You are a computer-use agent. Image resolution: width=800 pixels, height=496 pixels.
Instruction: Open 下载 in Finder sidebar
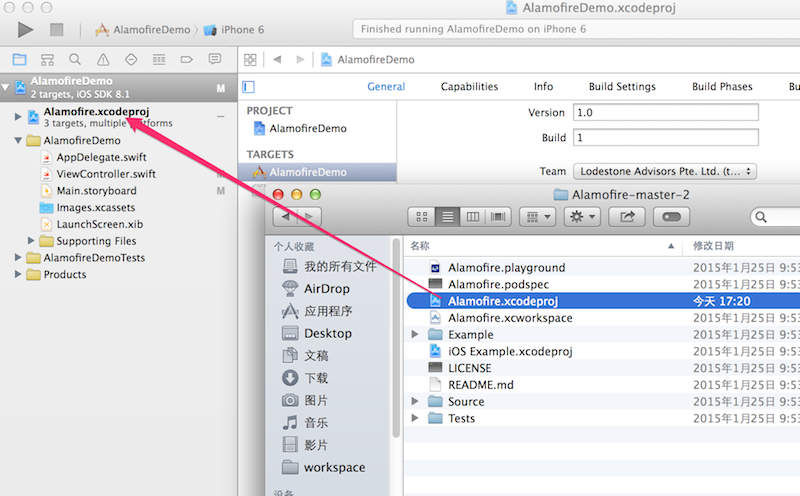[x=316, y=378]
